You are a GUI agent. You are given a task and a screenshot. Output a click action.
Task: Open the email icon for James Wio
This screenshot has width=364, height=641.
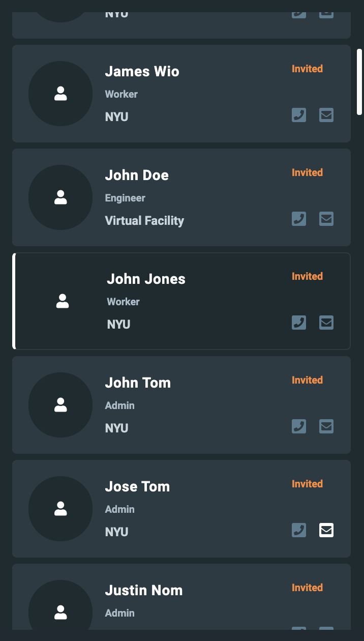point(326,115)
